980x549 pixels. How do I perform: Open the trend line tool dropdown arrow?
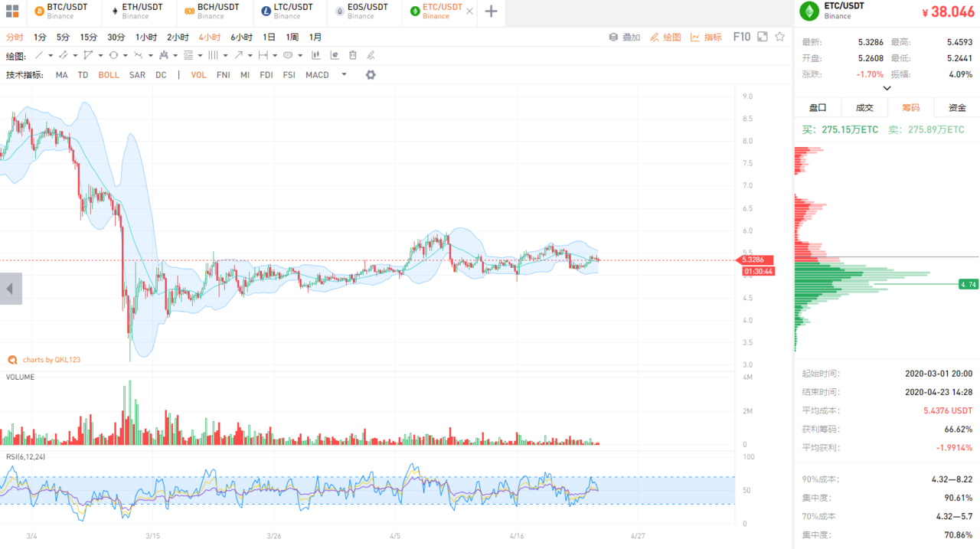(51, 55)
